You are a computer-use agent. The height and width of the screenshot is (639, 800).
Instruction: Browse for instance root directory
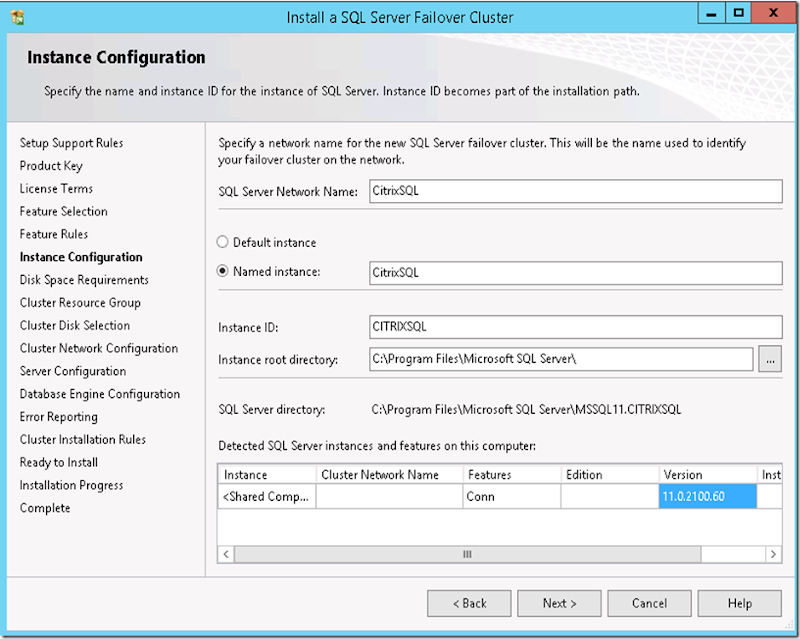point(769,360)
